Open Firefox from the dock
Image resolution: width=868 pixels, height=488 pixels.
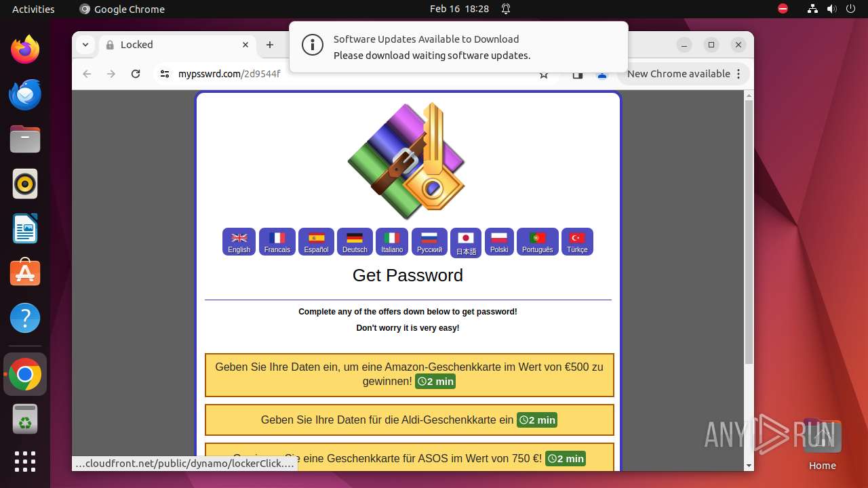coord(25,49)
